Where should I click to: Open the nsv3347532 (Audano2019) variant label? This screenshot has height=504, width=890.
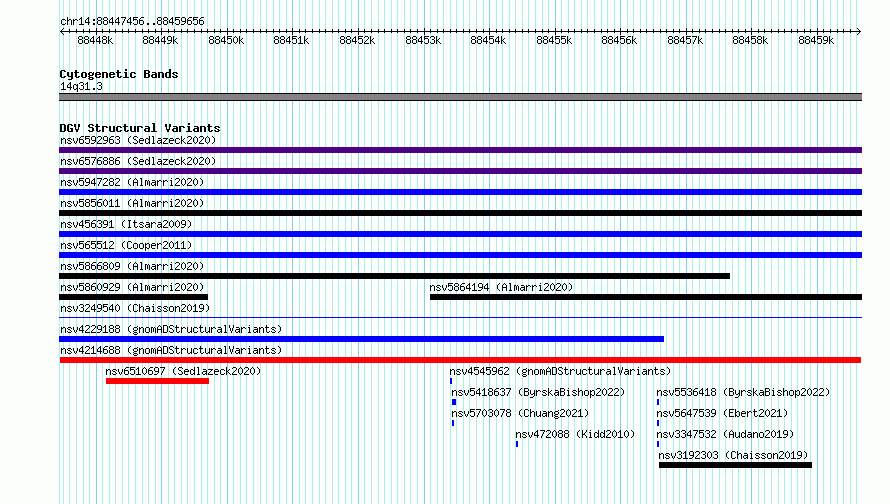coord(725,434)
